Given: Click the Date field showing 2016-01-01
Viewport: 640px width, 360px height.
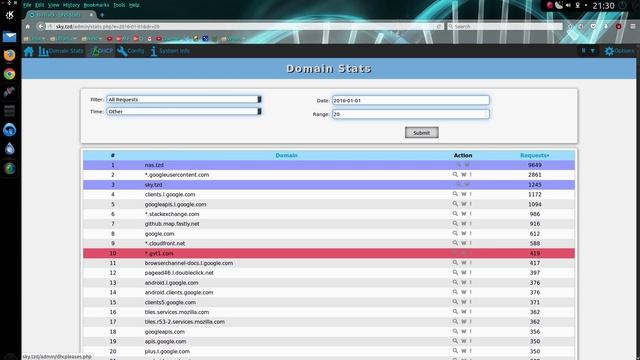Looking at the screenshot, I should 411,100.
